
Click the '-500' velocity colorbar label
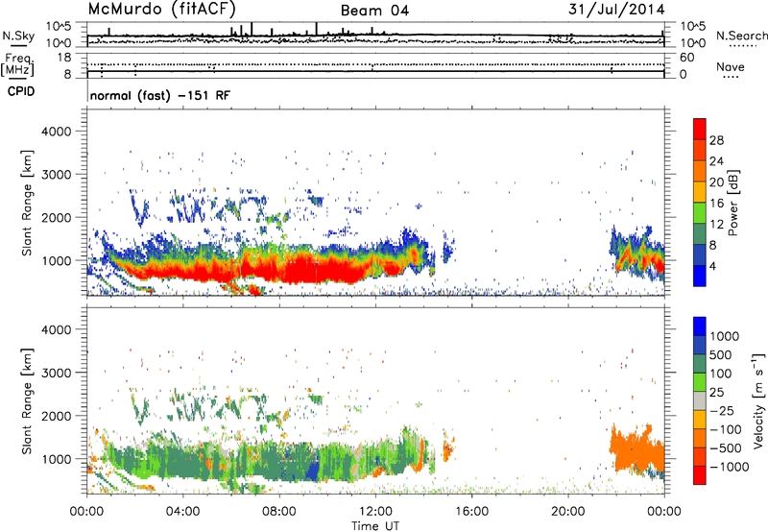(x=726, y=448)
